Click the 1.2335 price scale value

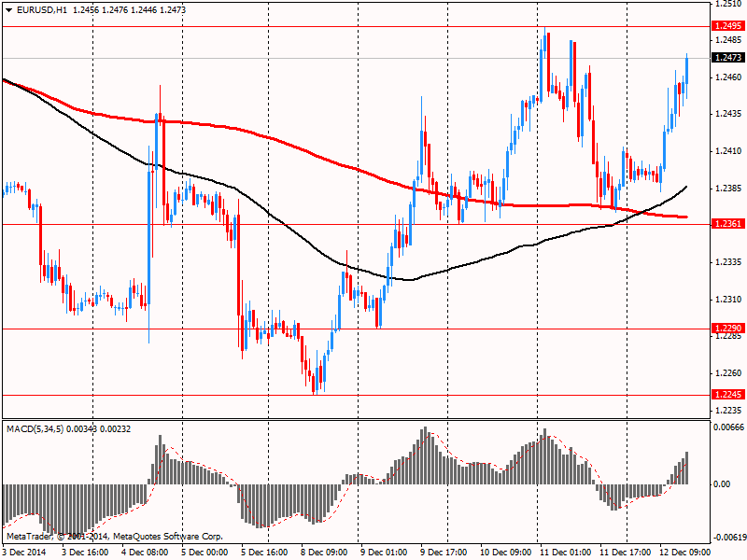pos(728,262)
